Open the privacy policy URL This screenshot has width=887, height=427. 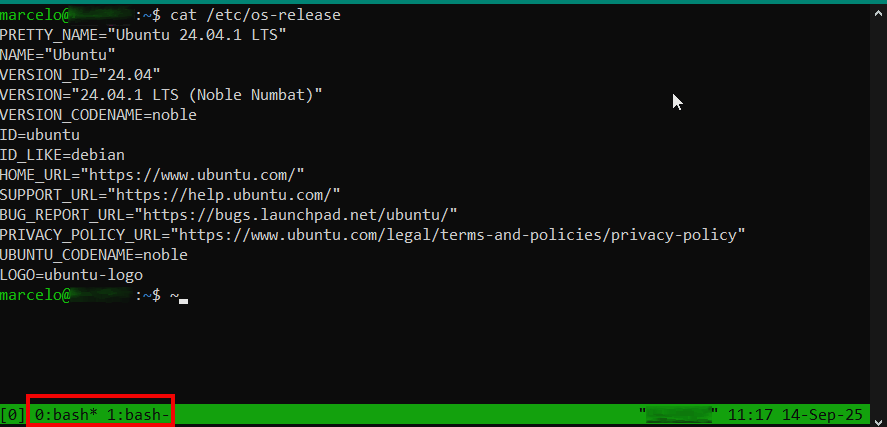(x=459, y=234)
